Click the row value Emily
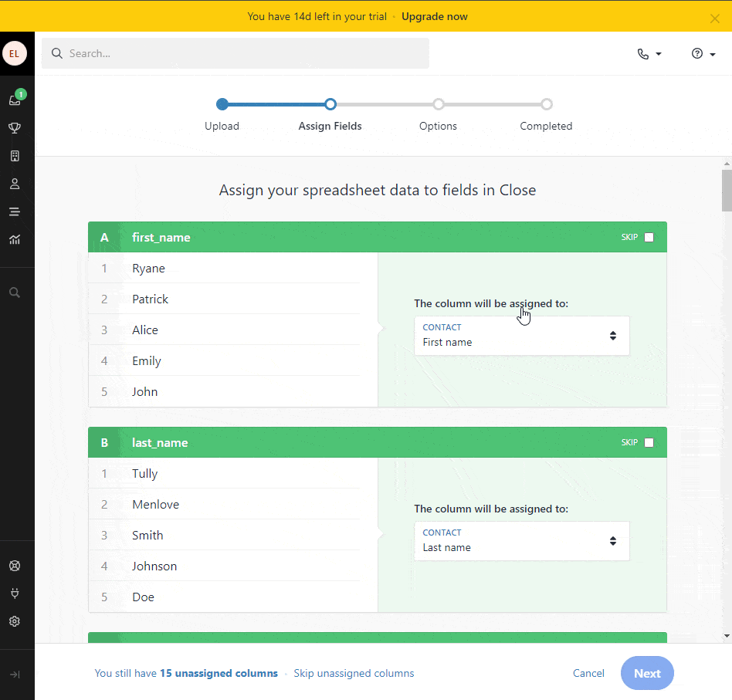Viewport: 732px width, 700px height. [x=146, y=361]
